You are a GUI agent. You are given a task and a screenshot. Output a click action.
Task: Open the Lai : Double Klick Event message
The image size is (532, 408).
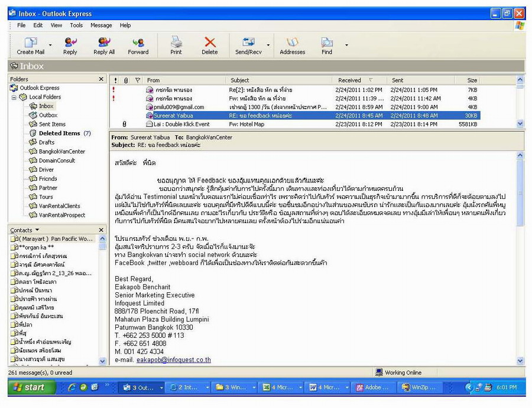click(x=294, y=125)
